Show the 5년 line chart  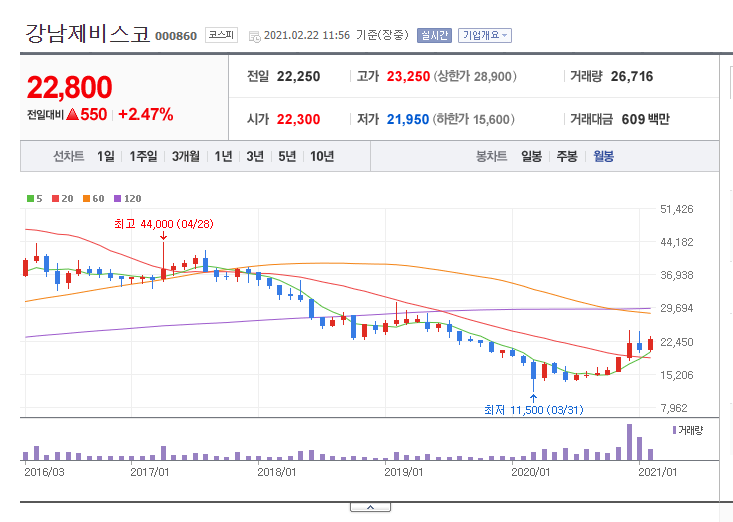click(x=287, y=156)
